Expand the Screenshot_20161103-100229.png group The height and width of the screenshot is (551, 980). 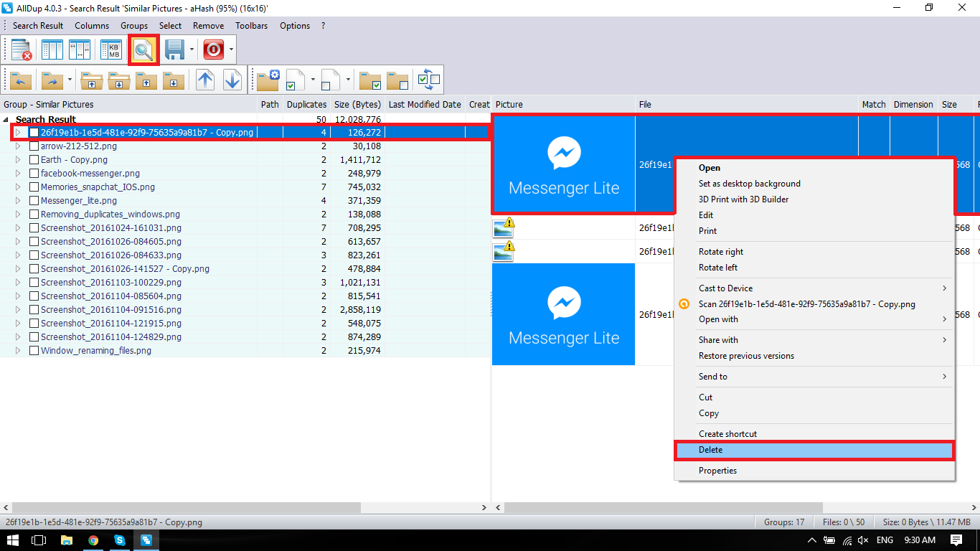pos(19,283)
